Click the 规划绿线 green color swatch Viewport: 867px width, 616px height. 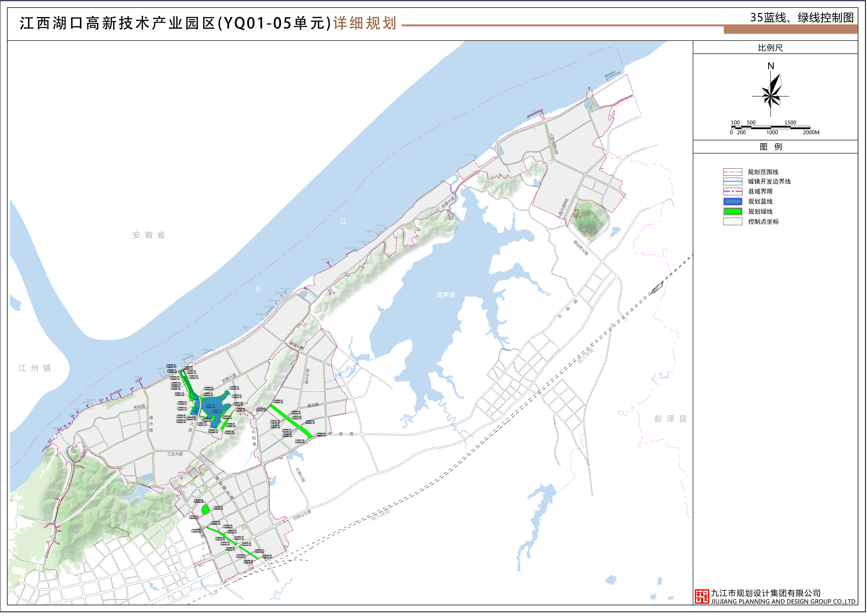pyautogui.click(x=732, y=212)
